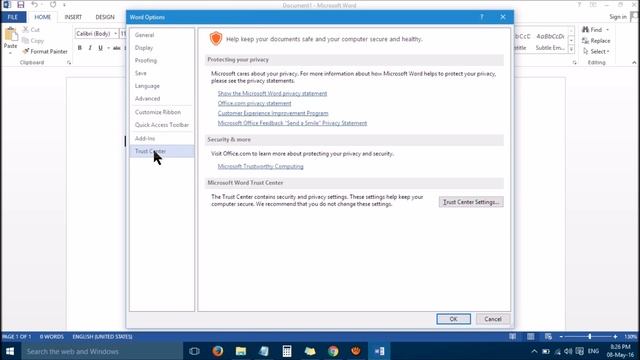Toggle Strikethrough formatting in ribbon
The width and height of the screenshot is (640, 360).
[x=117, y=48]
